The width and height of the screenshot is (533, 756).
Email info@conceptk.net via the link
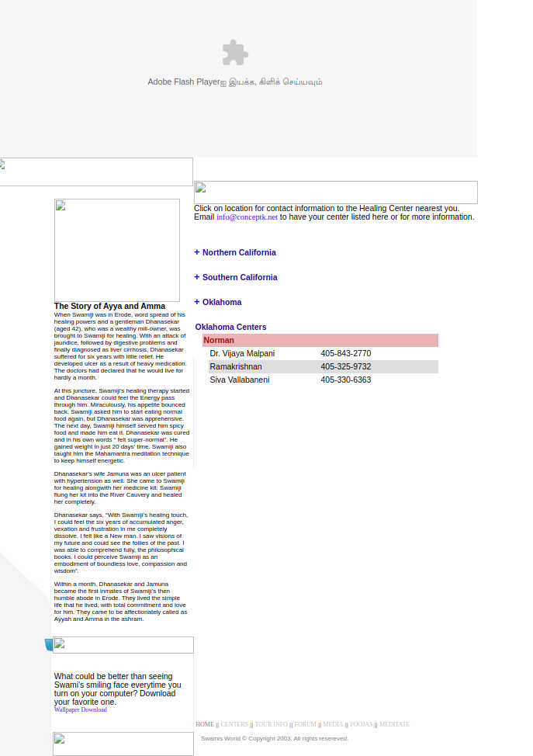(x=247, y=217)
